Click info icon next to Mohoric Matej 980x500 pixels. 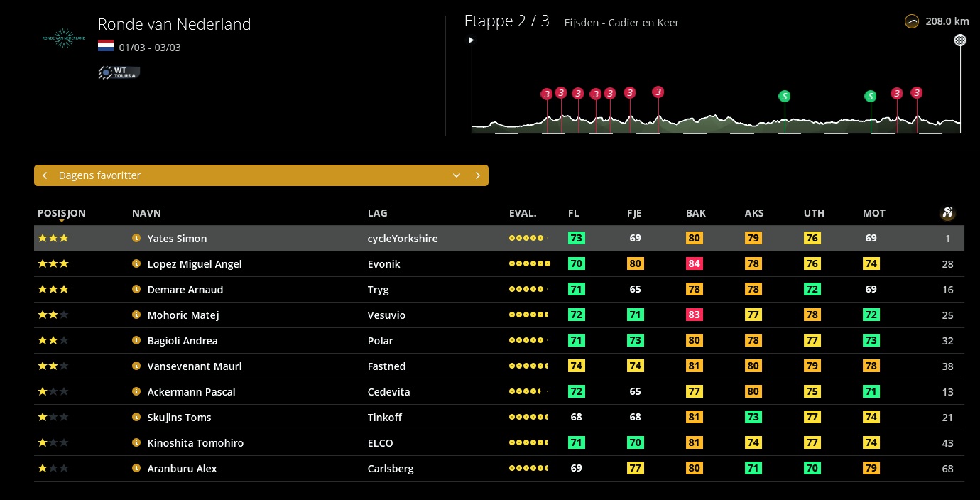tap(136, 315)
